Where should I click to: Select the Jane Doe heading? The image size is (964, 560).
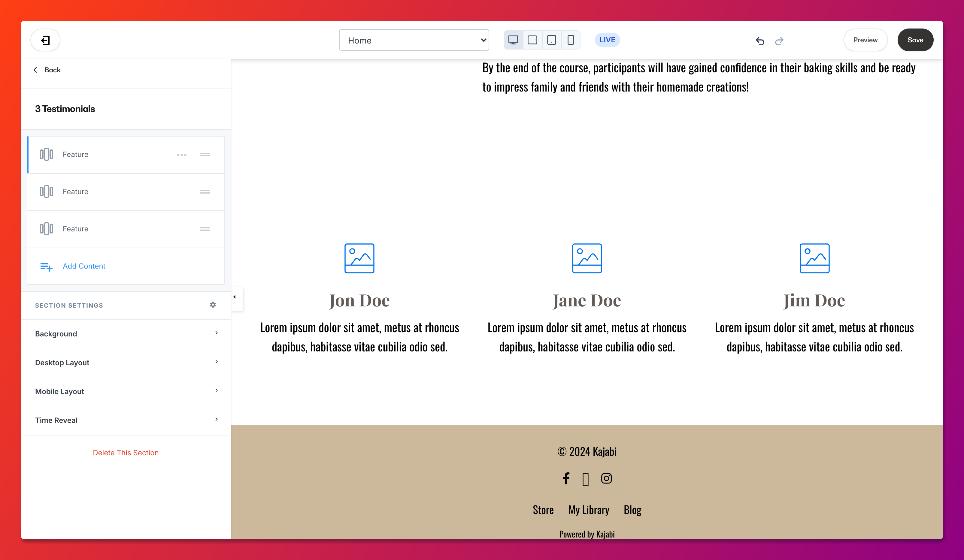[x=587, y=300]
